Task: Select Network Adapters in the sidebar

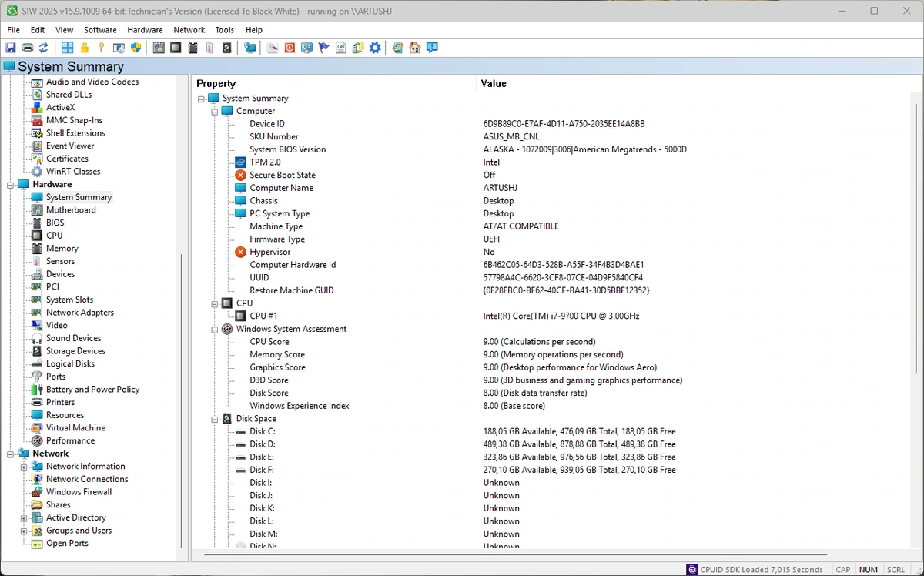Action: coord(79,313)
